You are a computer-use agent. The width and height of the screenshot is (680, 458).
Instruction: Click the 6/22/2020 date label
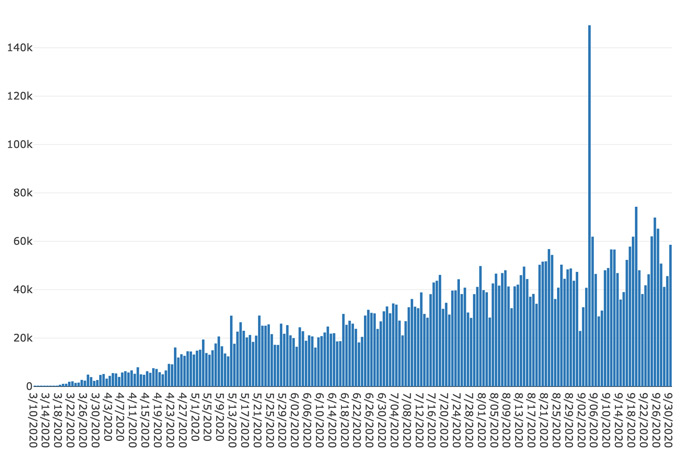357,419
